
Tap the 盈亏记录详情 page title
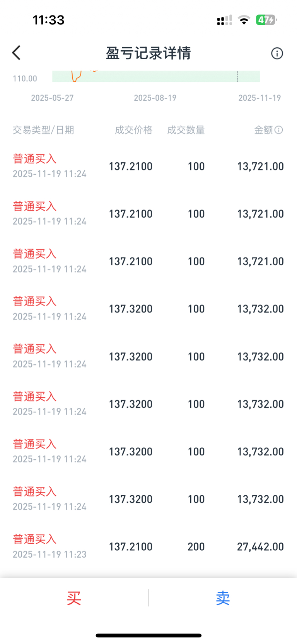pyautogui.click(x=148, y=53)
